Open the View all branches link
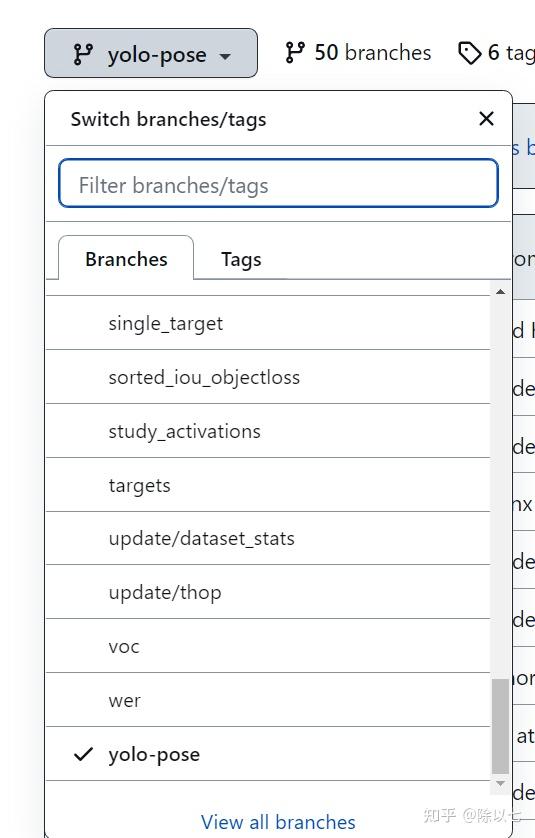 coord(278,822)
